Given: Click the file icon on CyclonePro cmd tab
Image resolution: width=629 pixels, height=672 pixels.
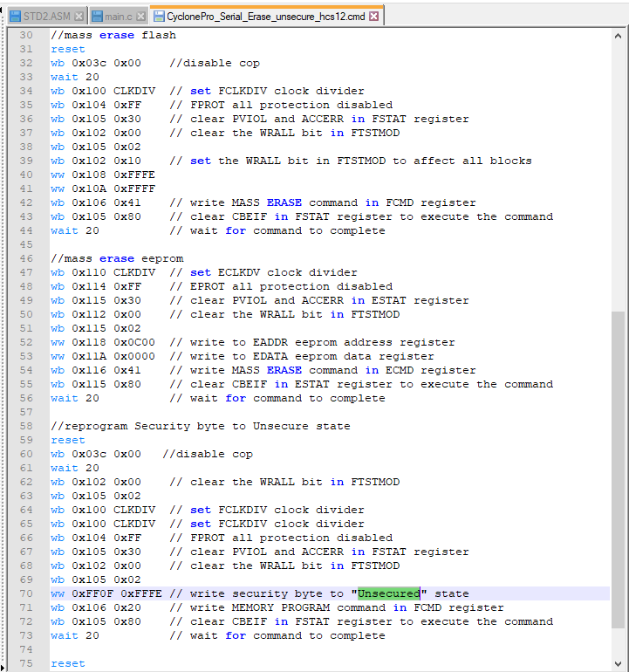Looking at the screenshot, I should 159,17.
